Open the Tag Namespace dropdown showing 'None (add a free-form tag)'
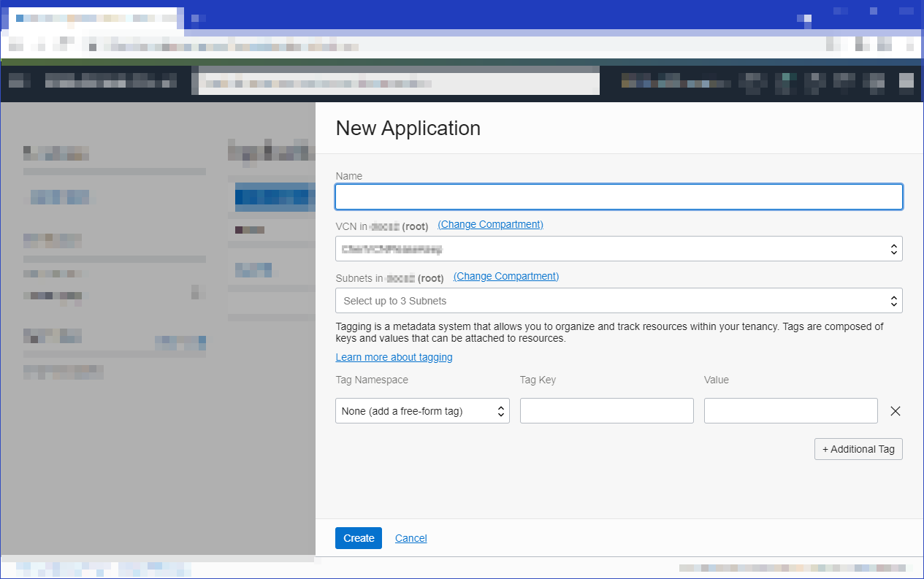The width and height of the screenshot is (924, 579). [x=422, y=410]
